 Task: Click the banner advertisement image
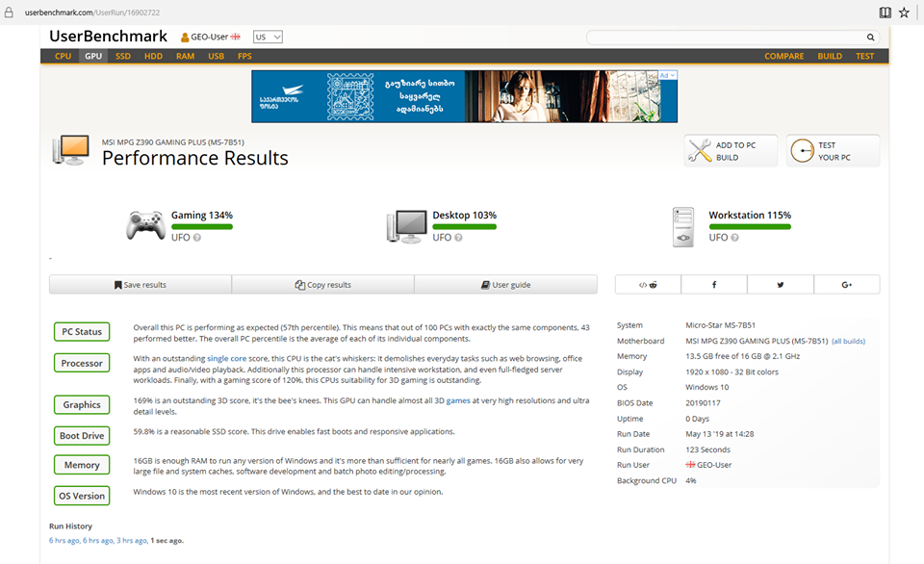[x=464, y=96]
